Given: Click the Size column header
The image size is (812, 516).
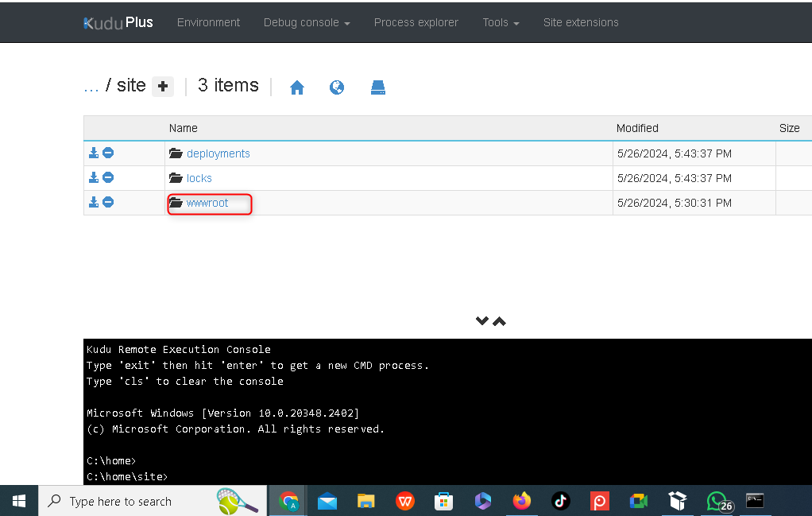Looking at the screenshot, I should point(789,129).
